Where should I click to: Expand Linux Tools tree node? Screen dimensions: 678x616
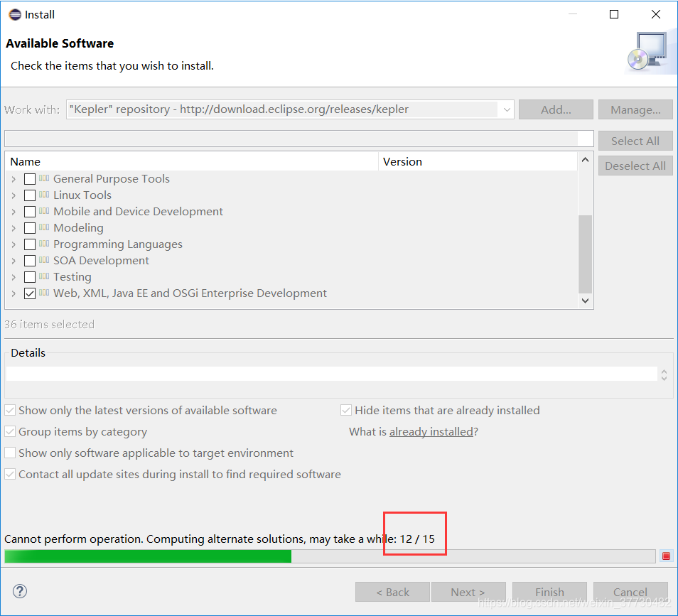14,195
